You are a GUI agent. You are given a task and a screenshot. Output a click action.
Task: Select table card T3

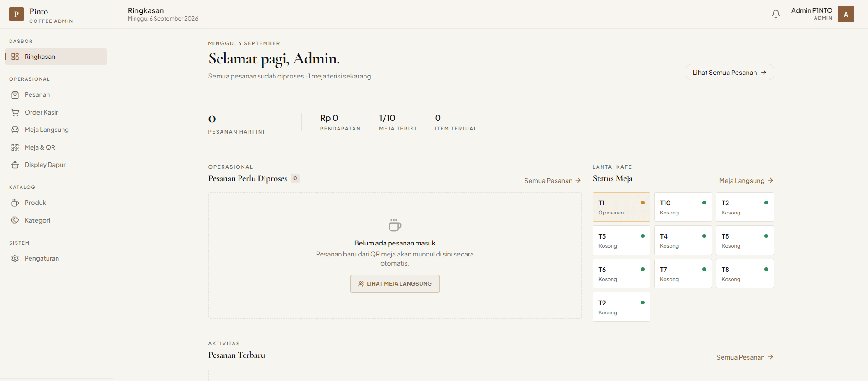pos(621,240)
